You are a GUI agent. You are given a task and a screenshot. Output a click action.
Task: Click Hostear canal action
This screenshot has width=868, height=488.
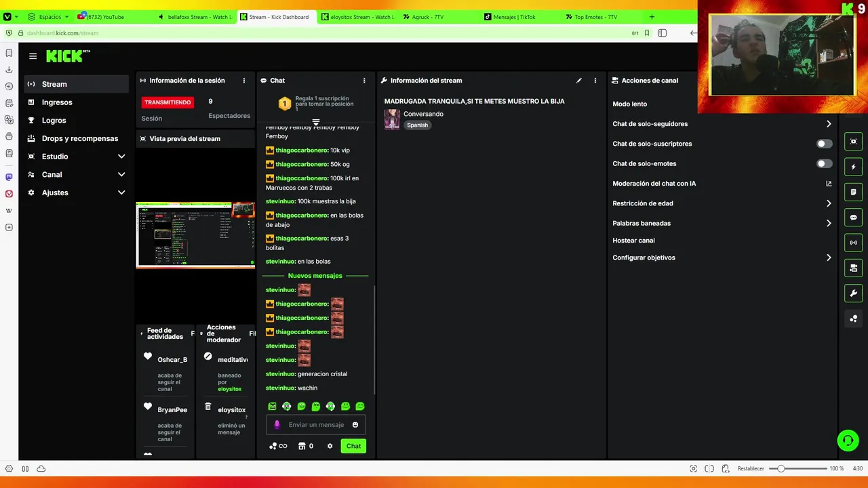click(633, 241)
